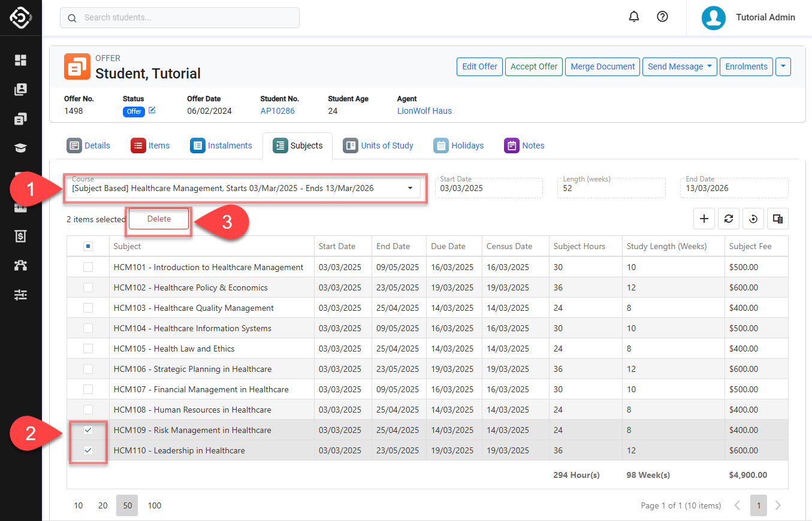Click the refresh subjects icon

729,219
